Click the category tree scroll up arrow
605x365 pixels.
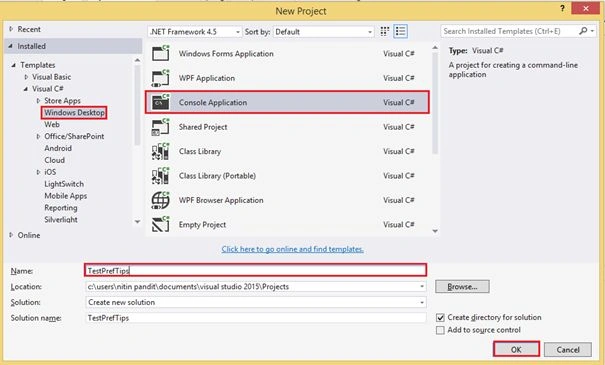[x=137, y=60]
